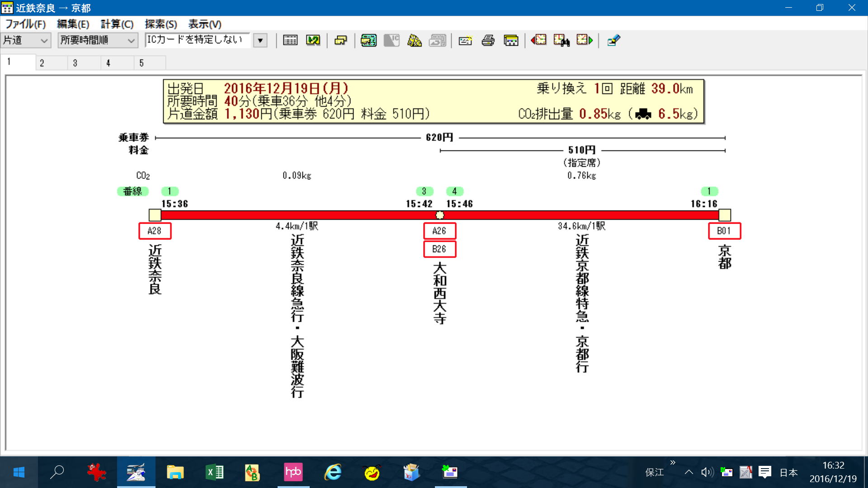Click the 近鉄奈良 start square on route line
This screenshot has width=868, height=488.
(x=155, y=215)
